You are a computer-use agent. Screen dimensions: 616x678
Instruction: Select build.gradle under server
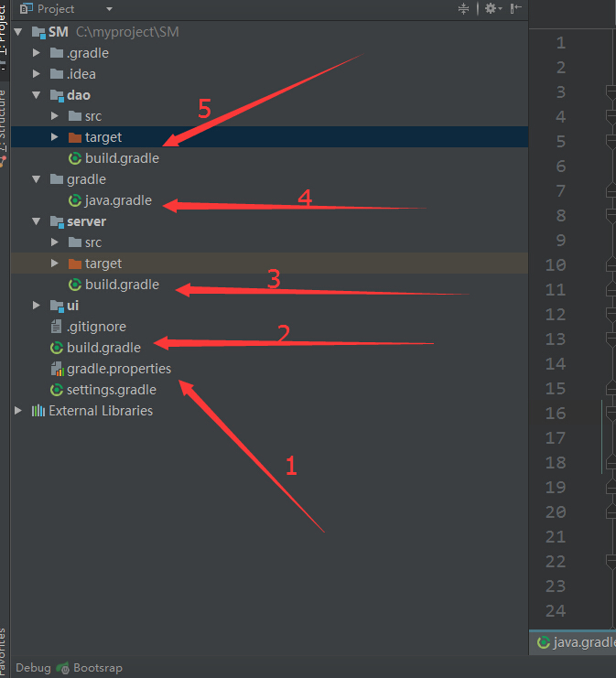pos(122,285)
